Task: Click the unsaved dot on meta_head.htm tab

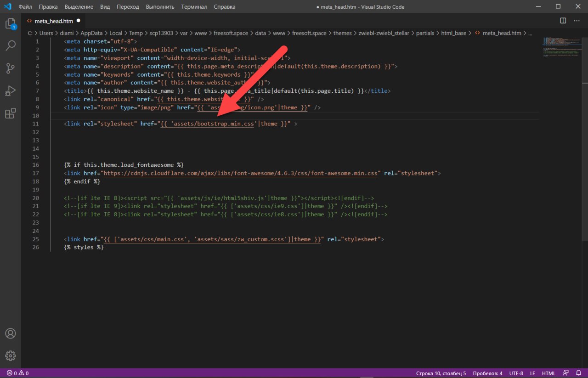Action: pos(78,21)
